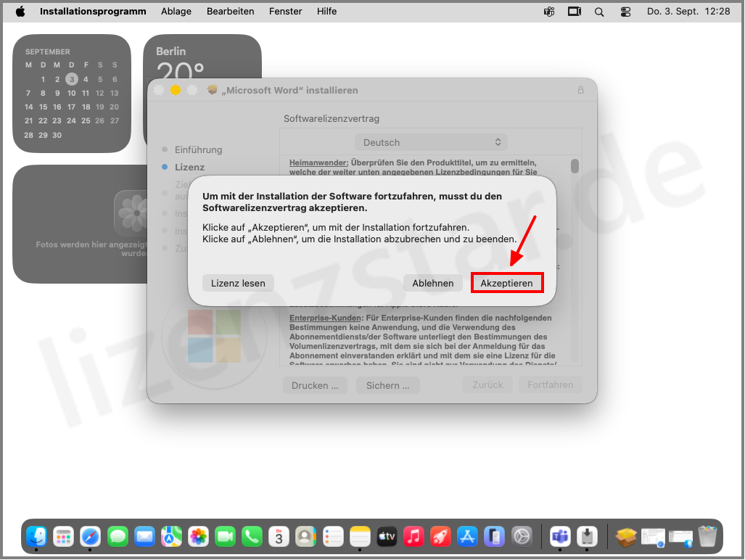
Task: Open the red rocket app in dock
Action: tap(440, 537)
